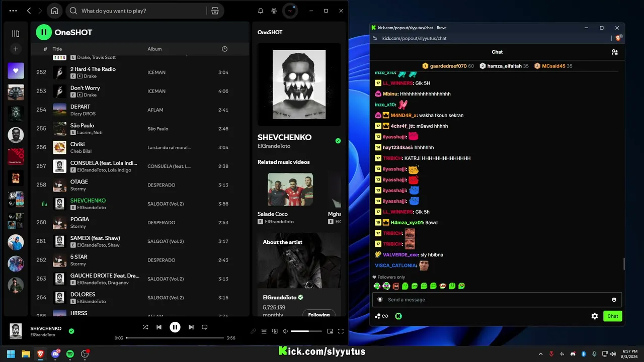The width and height of the screenshot is (644, 362).
Task: Open Liked Songs in the sidebar
Action: click(x=16, y=71)
